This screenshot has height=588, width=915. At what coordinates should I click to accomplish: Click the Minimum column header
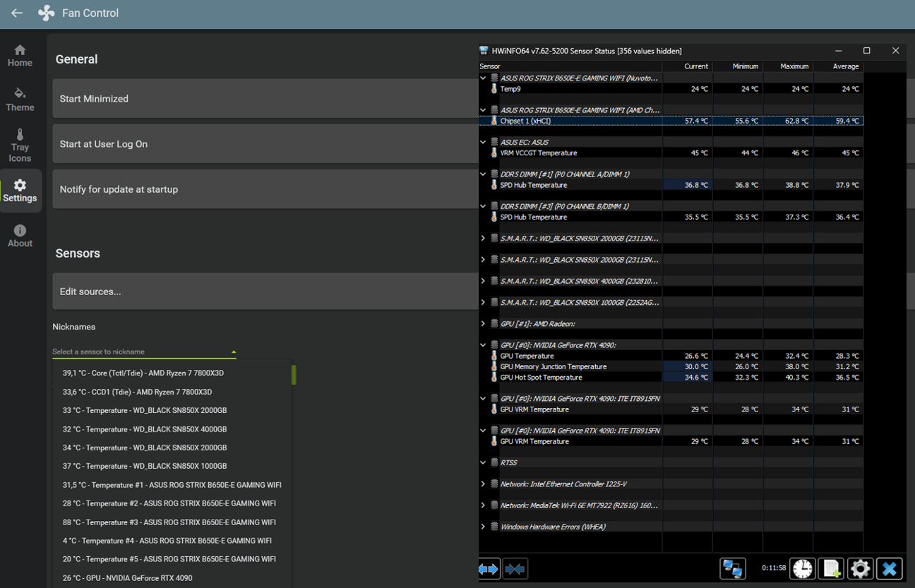click(737, 66)
